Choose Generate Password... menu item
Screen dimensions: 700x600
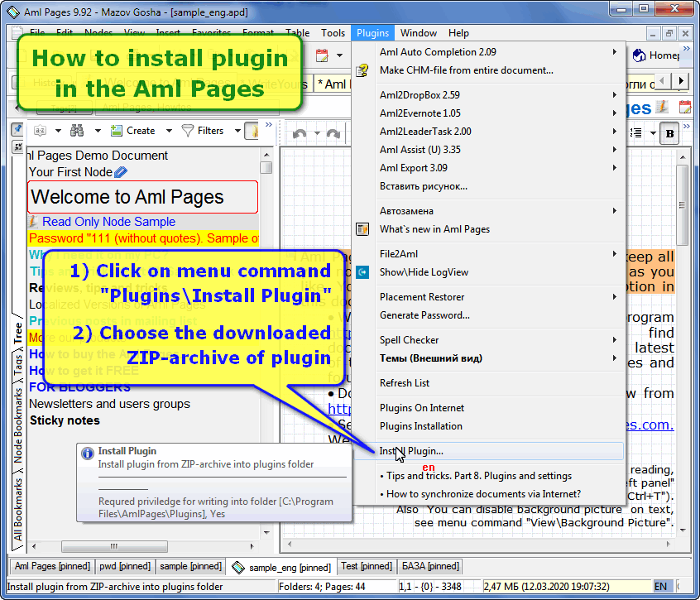489,315
